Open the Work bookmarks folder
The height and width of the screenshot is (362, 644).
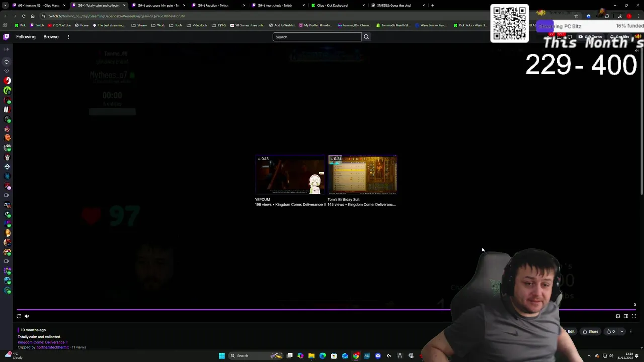pyautogui.click(x=158, y=25)
